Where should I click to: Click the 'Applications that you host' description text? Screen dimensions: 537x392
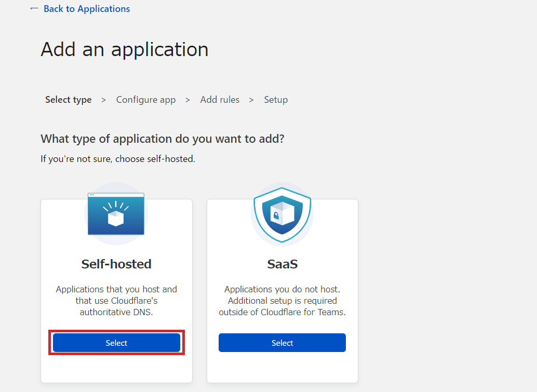tap(116, 301)
